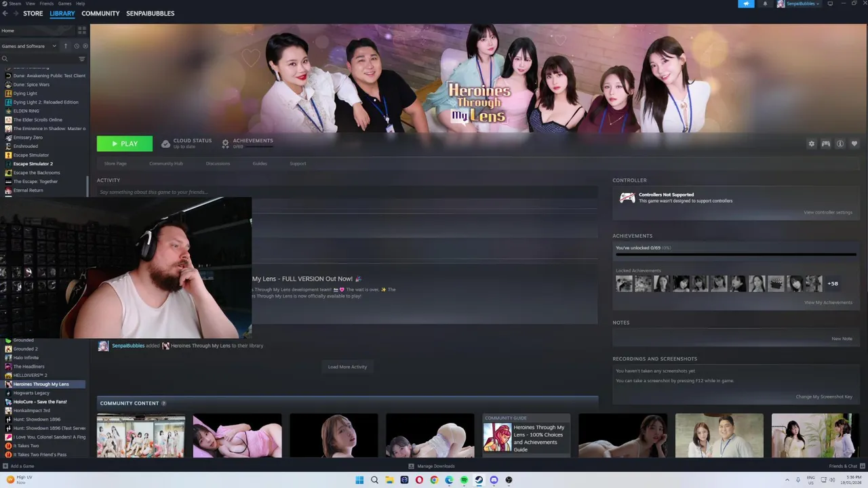Viewport: 868px width, 488px height.
Task: Open notifications bell icon
Action: pos(765,3)
